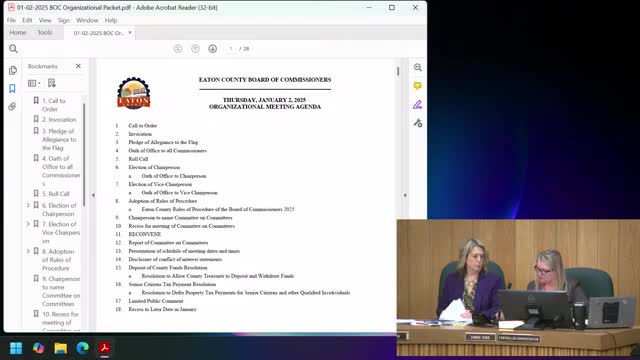Viewport: 640px width, 360px height.
Task: Jump to '9. Chairperson to name Committee' bookmark
Action: (x=61, y=291)
